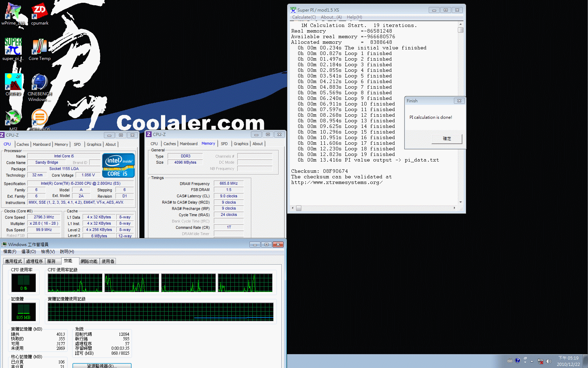
Task: Switch to CPU tab in right CPU-Z window
Action: (x=154, y=144)
